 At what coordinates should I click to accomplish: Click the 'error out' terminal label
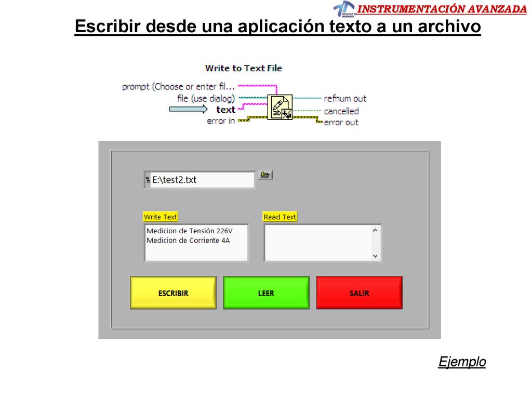pos(341,123)
